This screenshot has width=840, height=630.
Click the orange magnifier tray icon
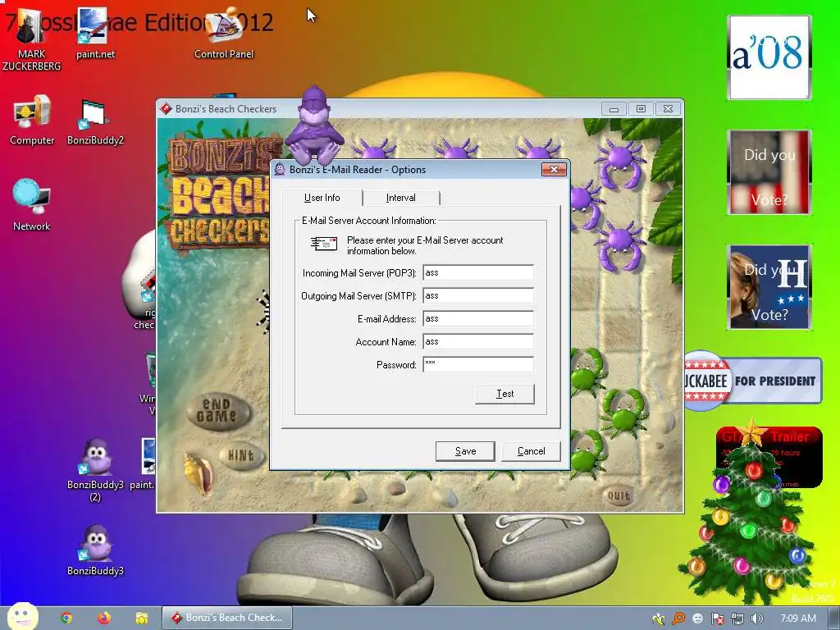point(678,619)
